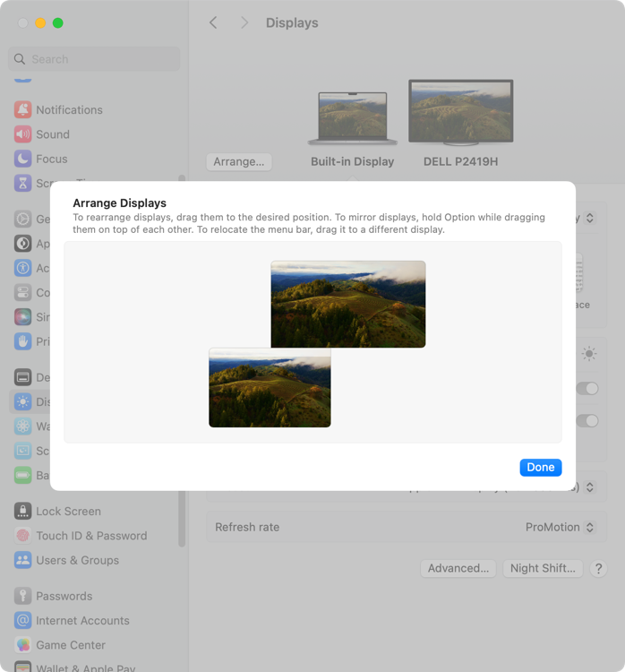Image resolution: width=625 pixels, height=672 pixels.
Task: Open Lock Screen sidebar label
Action: (x=69, y=511)
